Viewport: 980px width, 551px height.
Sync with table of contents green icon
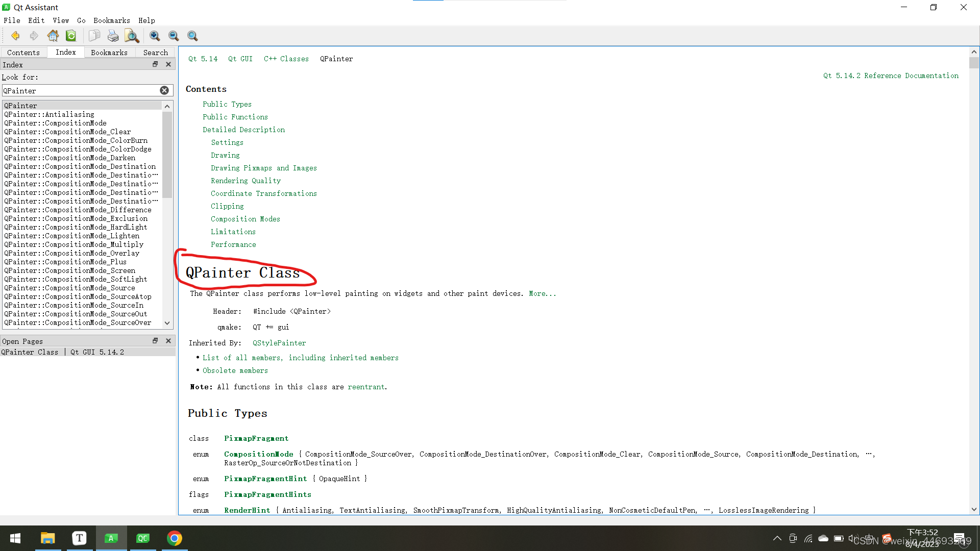pos(71,36)
